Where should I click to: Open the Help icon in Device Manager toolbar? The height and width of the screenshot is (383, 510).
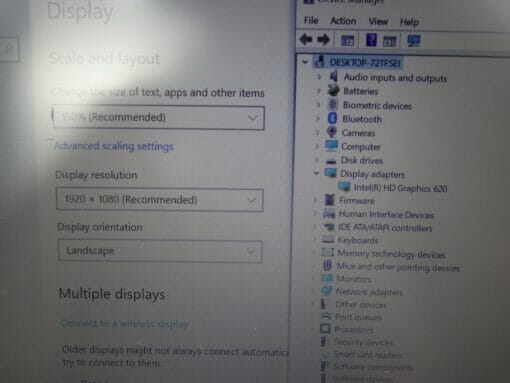[x=371, y=40]
